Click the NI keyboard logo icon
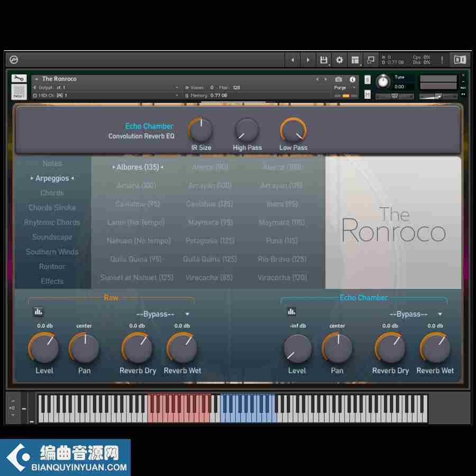 pos(460,60)
